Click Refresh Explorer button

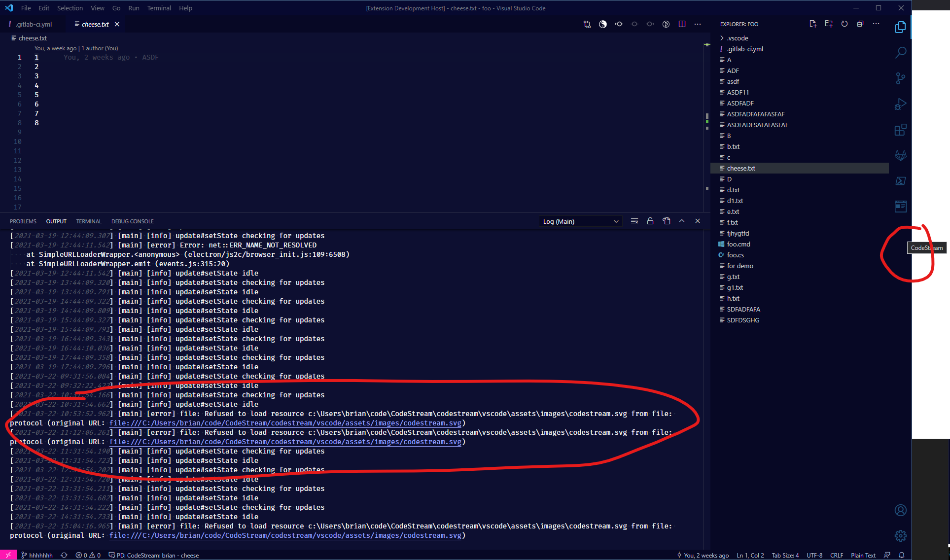pos(844,24)
